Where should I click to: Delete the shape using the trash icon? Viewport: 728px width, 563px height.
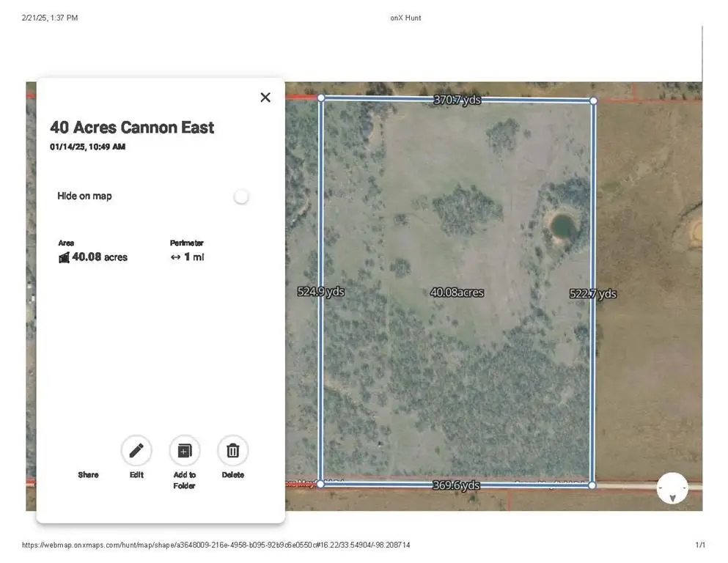pos(232,451)
